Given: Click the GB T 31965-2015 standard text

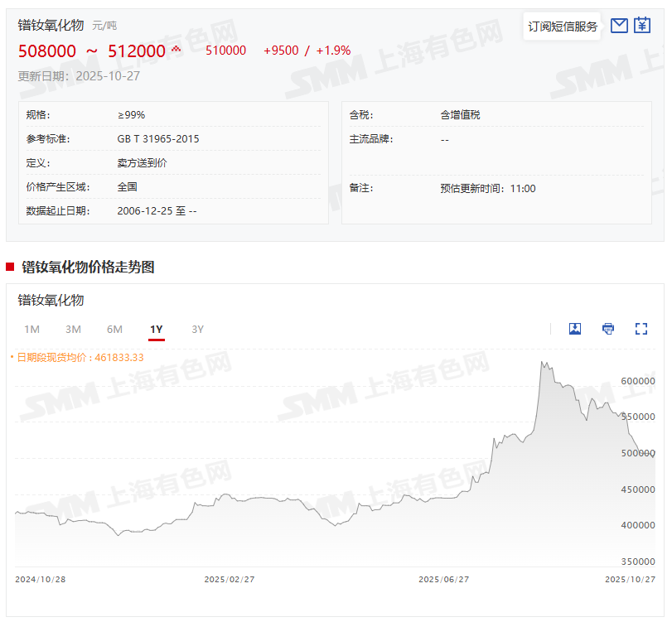Looking at the screenshot, I should (x=158, y=139).
